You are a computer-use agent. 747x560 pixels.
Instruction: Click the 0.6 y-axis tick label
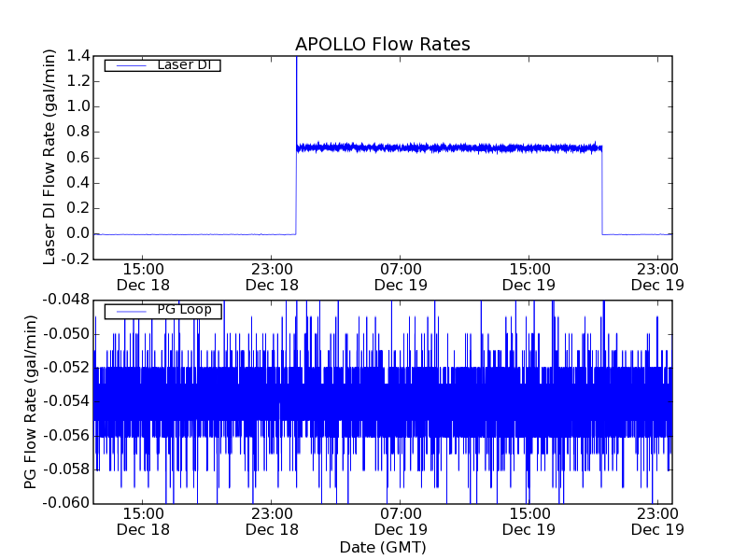(x=78, y=158)
